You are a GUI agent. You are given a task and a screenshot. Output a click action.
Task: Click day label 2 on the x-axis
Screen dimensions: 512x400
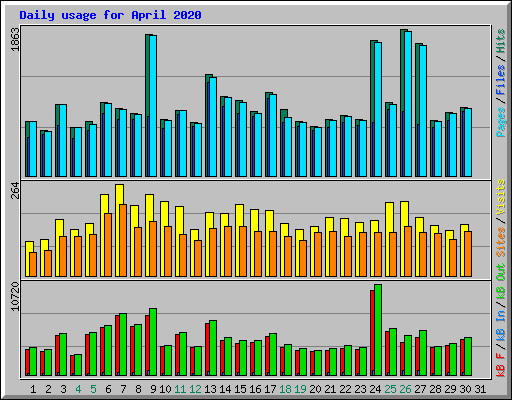pyautogui.click(x=48, y=389)
